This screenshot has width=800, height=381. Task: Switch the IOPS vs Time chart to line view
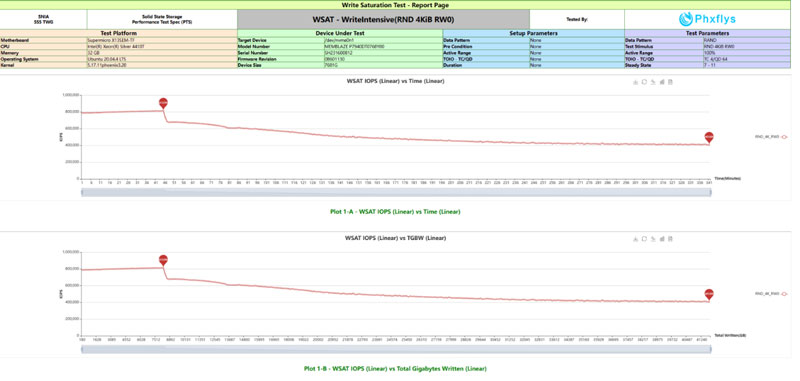tap(653, 82)
